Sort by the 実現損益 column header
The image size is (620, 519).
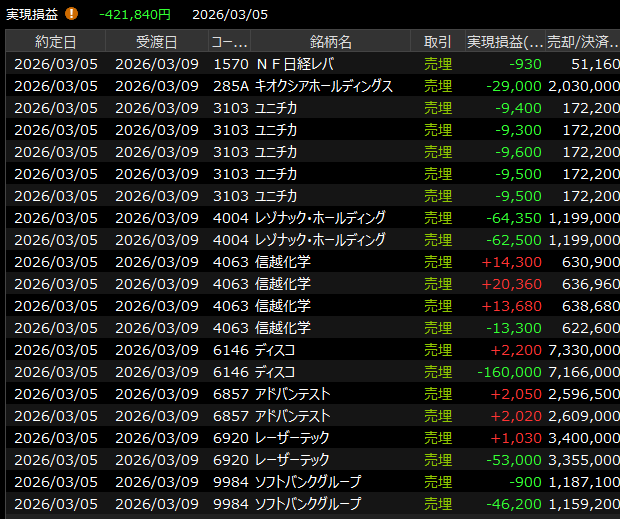(505, 42)
